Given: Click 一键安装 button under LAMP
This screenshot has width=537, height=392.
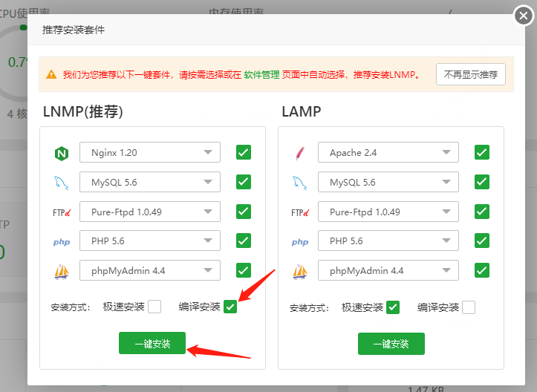Looking at the screenshot, I should coord(391,344).
